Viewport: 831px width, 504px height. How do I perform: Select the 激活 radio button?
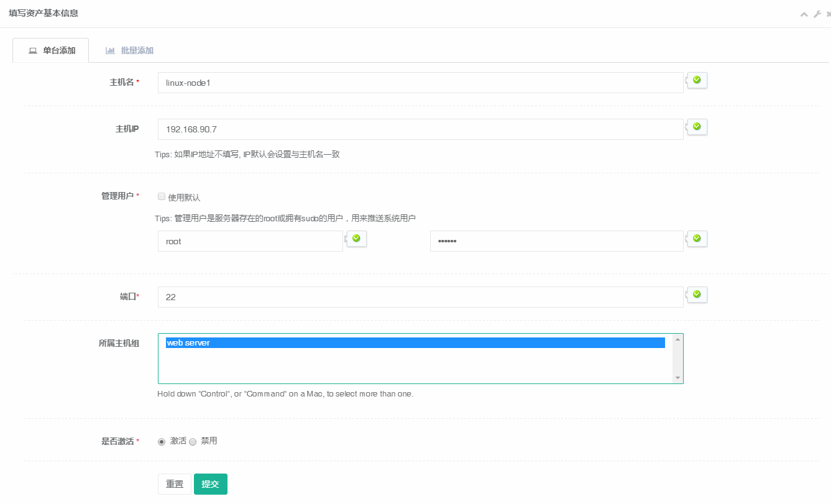click(x=162, y=441)
